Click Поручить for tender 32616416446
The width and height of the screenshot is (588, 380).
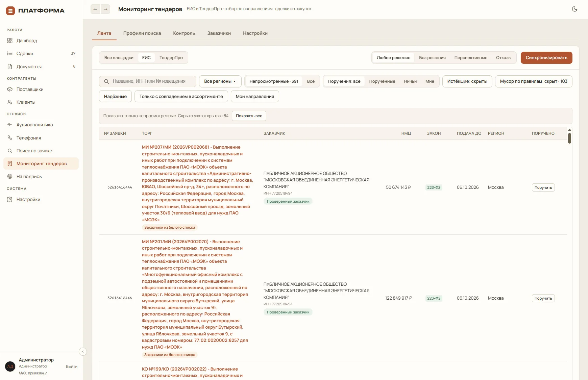click(543, 298)
